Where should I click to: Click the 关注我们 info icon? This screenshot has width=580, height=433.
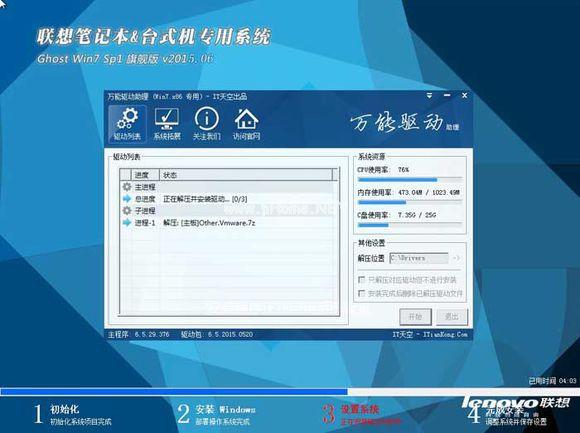[x=206, y=124]
